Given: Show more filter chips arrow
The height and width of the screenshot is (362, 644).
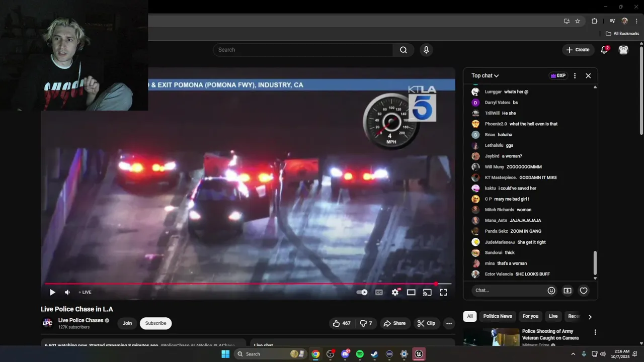Looking at the screenshot, I should click(x=590, y=317).
